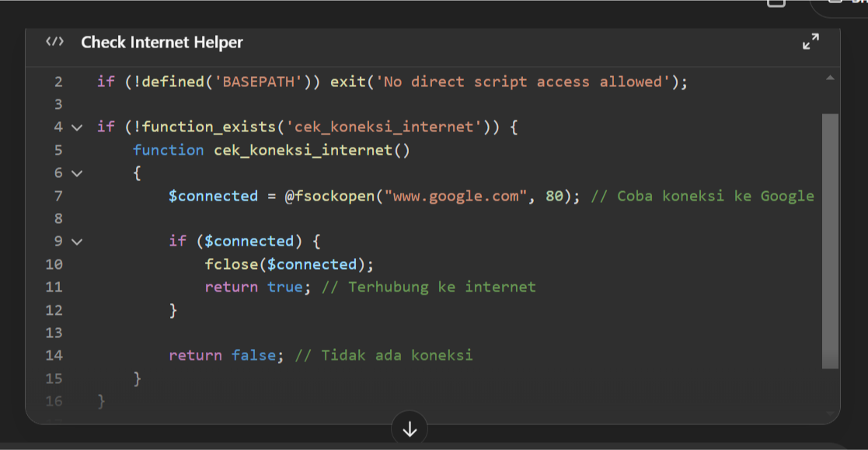868x450 pixels.
Task: Click the scrollbar up arrow
Action: 829,78
